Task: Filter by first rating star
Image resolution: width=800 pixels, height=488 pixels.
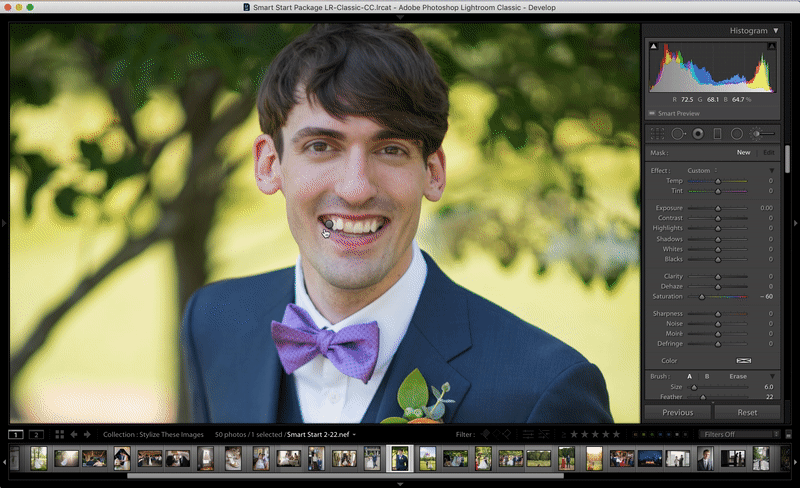Action: click(574, 434)
